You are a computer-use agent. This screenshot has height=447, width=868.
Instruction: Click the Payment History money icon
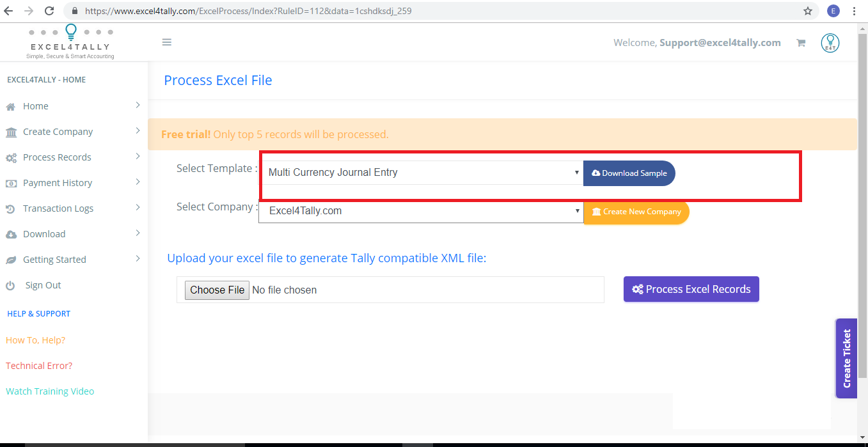click(x=11, y=184)
